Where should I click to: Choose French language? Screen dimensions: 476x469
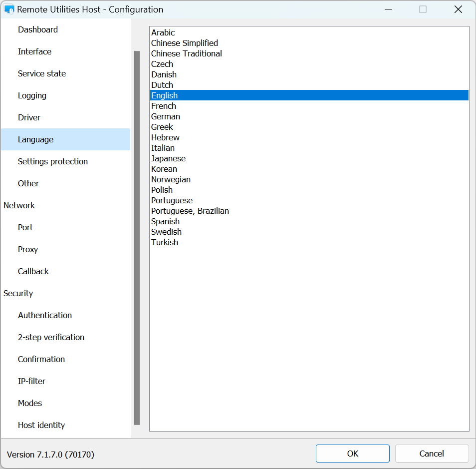click(309, 106)
